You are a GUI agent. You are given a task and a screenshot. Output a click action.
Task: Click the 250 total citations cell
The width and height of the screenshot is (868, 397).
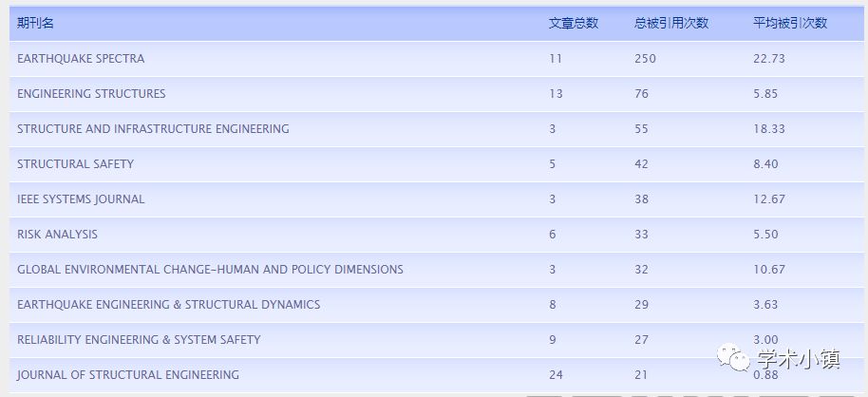click(645, 59)
